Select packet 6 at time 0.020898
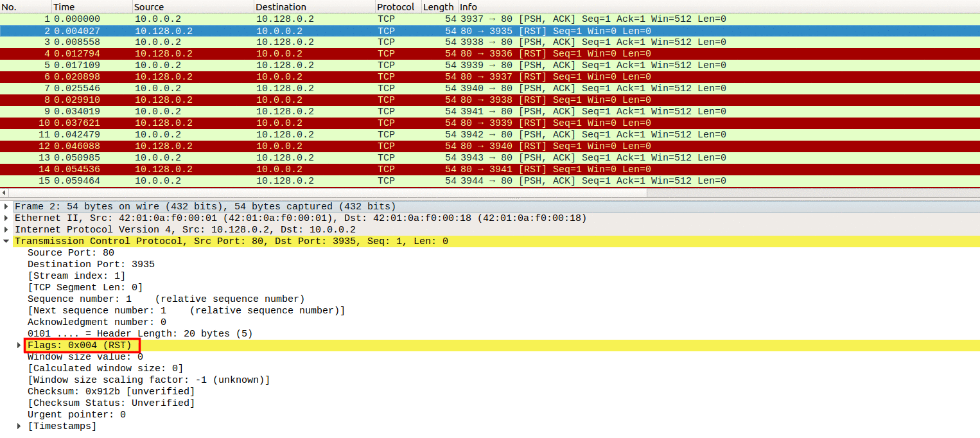The height and width of the screenshot is (438, 980). (x=490, y=77)
